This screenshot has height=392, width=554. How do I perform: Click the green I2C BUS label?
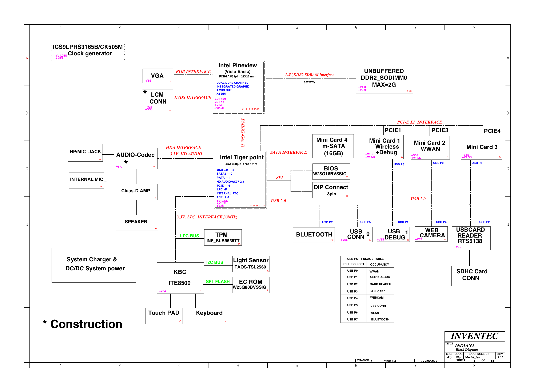[x=215, y=262]
